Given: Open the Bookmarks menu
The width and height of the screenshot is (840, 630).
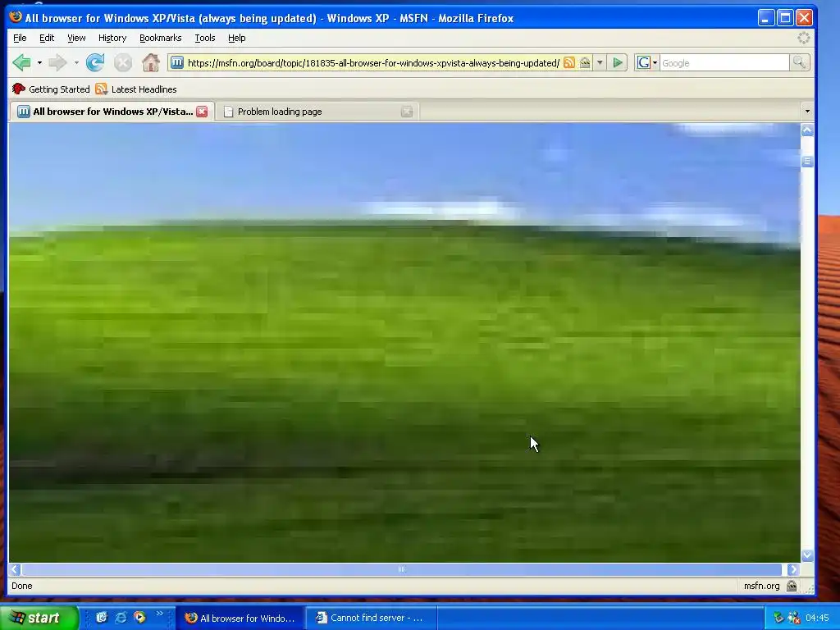Looking at the screenshot, I should coord(160,38).
